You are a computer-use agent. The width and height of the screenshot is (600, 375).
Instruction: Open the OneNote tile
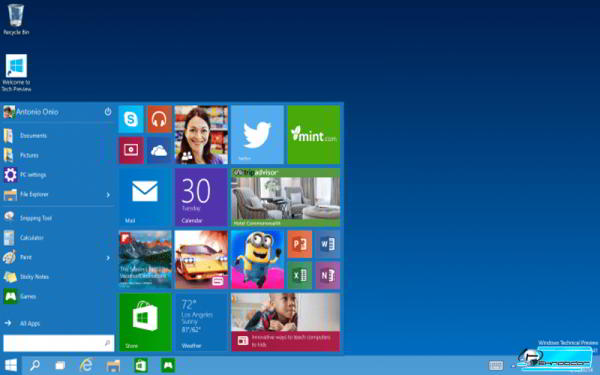[x=328, y=275]
